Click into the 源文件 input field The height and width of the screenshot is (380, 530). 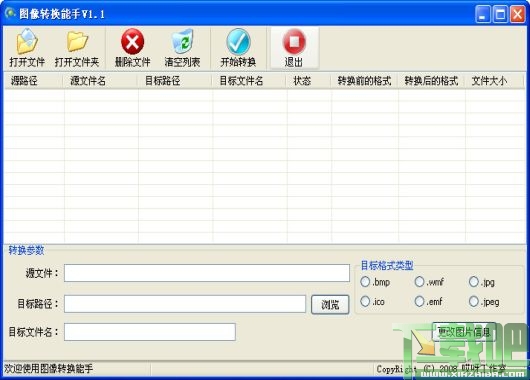click(x=207, y=273)
